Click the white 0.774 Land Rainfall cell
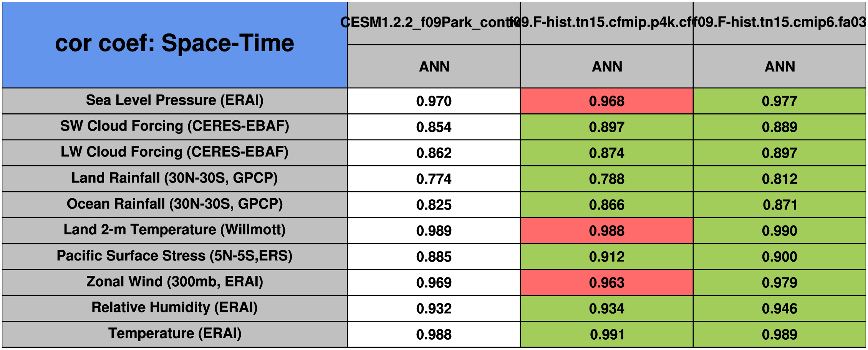The width and height of the screenshot is (868, 350). [434, 179]
